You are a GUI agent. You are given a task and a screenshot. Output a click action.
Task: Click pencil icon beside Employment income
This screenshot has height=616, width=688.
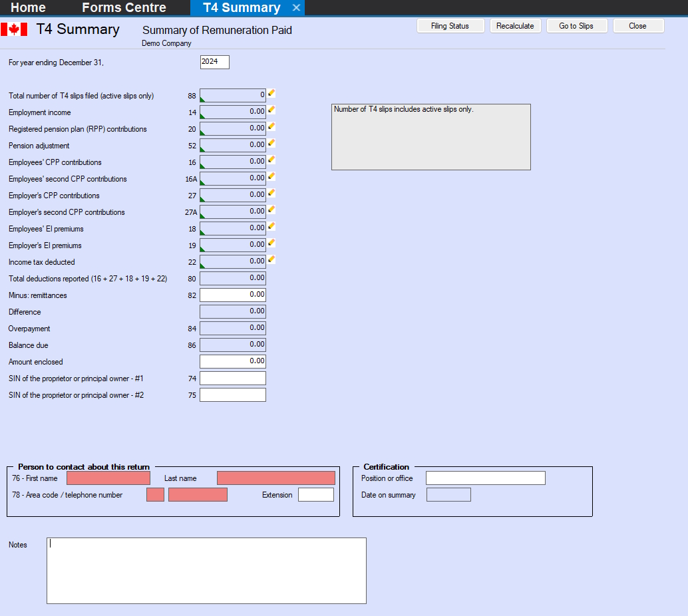click(271, 110)
